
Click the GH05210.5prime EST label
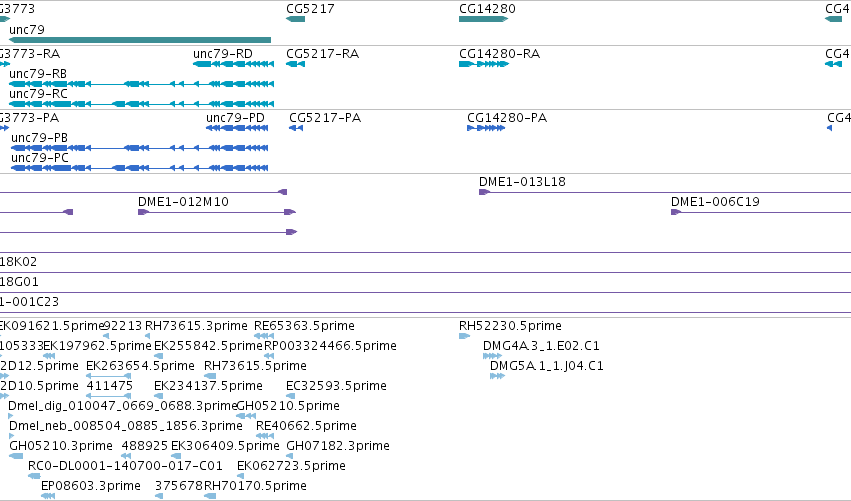288,406
